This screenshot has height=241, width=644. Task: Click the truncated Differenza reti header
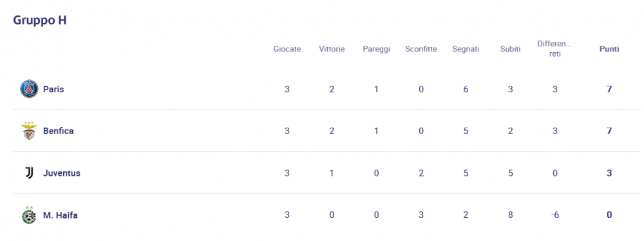pyautogui.click(x=554, y=48)
